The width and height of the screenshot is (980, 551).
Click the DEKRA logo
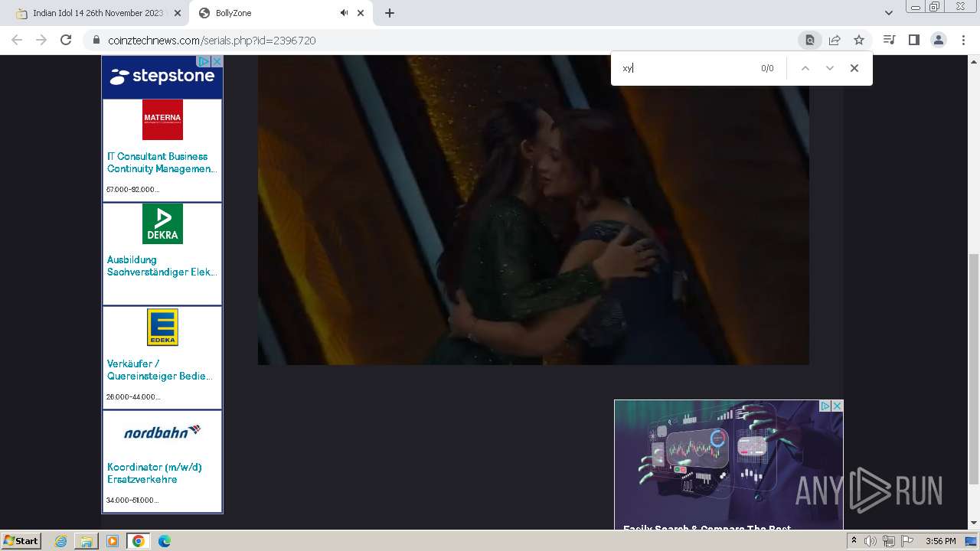tap(162, 223)
